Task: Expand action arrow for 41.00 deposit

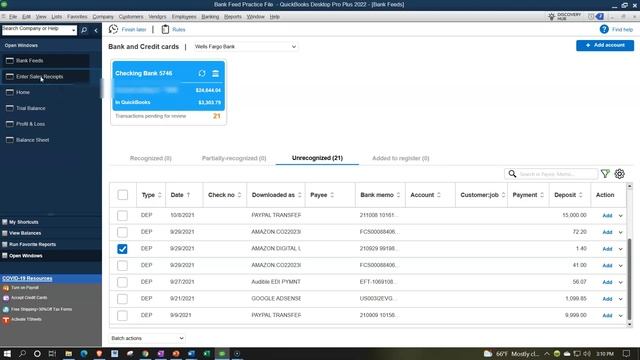Action: click(620, 266)
